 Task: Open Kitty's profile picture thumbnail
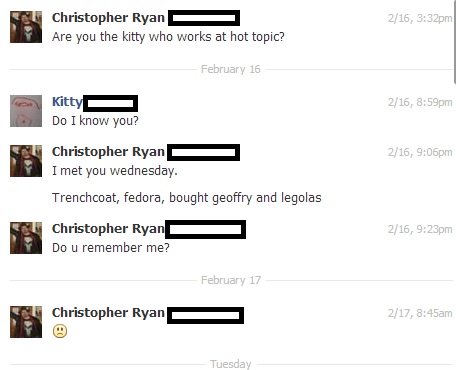point(26,111)
